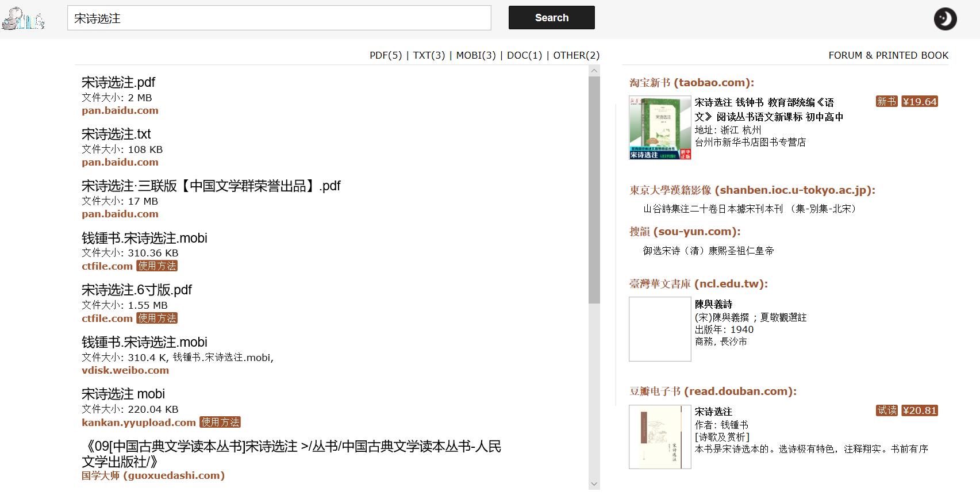Select text 文件大小: 220.04 KB
The width and height of the screenshot is (980, 499).
130,409
